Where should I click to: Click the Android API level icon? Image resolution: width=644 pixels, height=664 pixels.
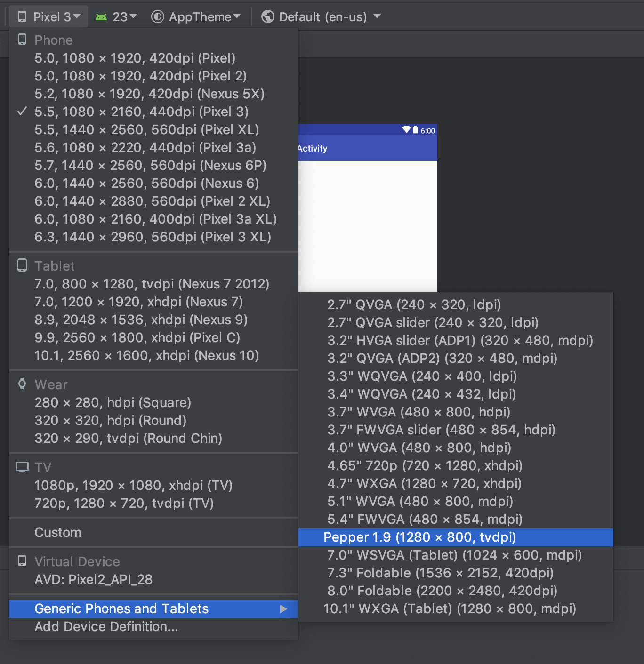coord(101,17)
